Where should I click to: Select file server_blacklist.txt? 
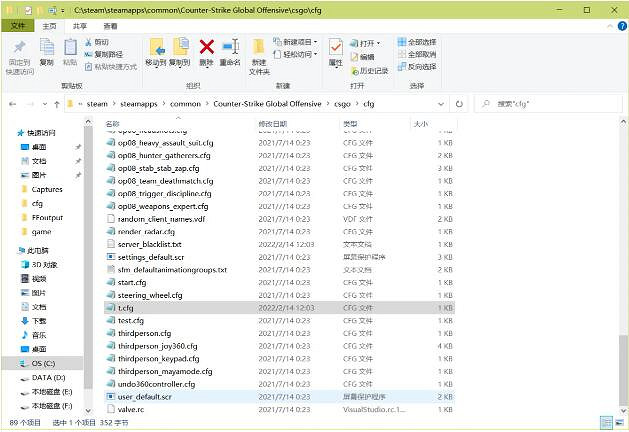coord(280,244)
